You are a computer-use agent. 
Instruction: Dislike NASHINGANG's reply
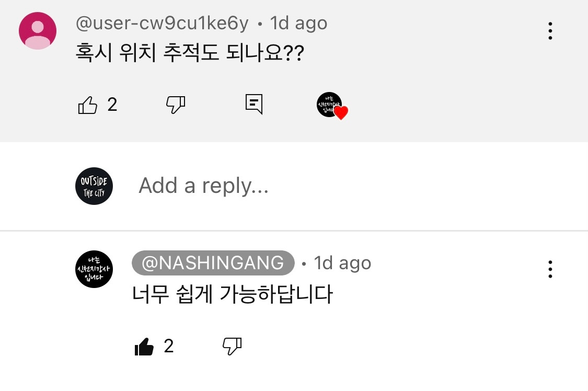(x=233, y=346)
